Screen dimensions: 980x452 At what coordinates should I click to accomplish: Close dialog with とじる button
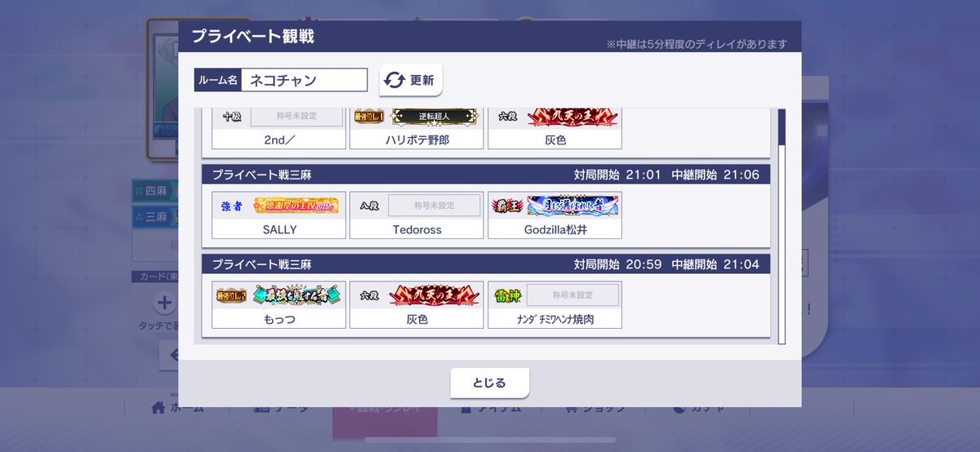tap(490, 383)
